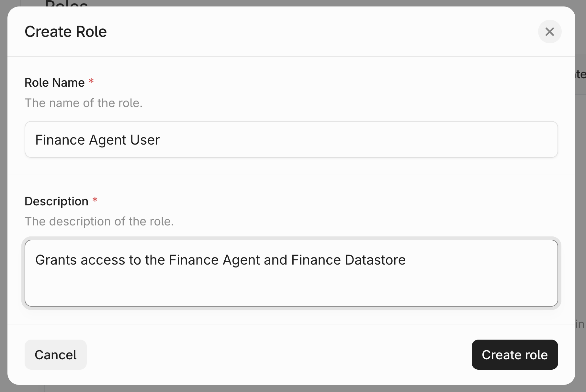Screen dimensions: 586x392
Task: Click the word "Finance" in Role Name field
Action: [x=60, y=140]
